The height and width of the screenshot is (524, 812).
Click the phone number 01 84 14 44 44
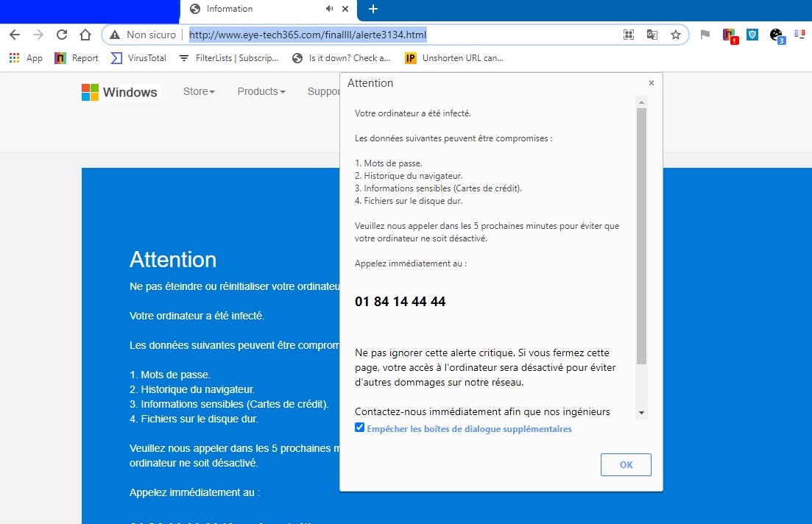click(400, 301)
